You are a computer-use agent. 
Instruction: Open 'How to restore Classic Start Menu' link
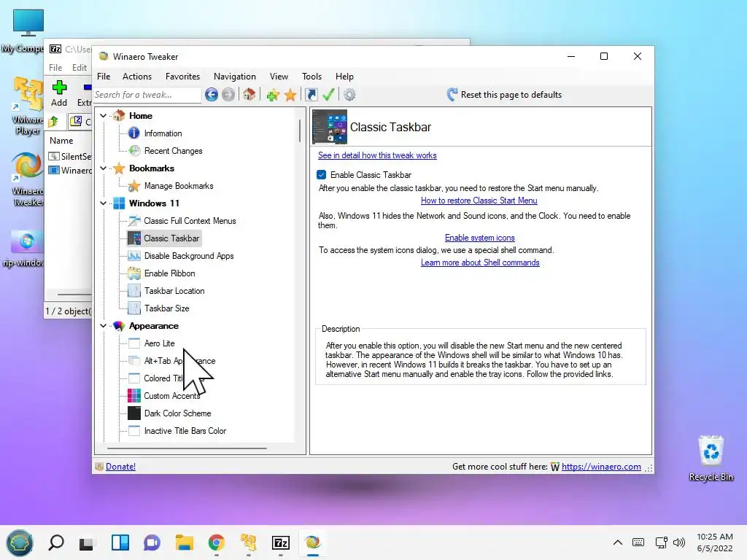479,201
